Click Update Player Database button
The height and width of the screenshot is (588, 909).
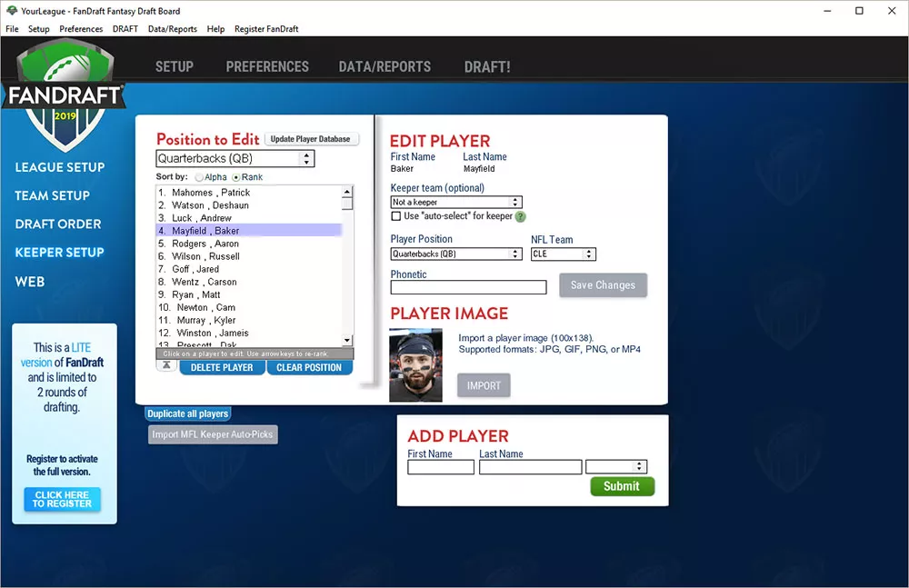click(x=311, y=139)
